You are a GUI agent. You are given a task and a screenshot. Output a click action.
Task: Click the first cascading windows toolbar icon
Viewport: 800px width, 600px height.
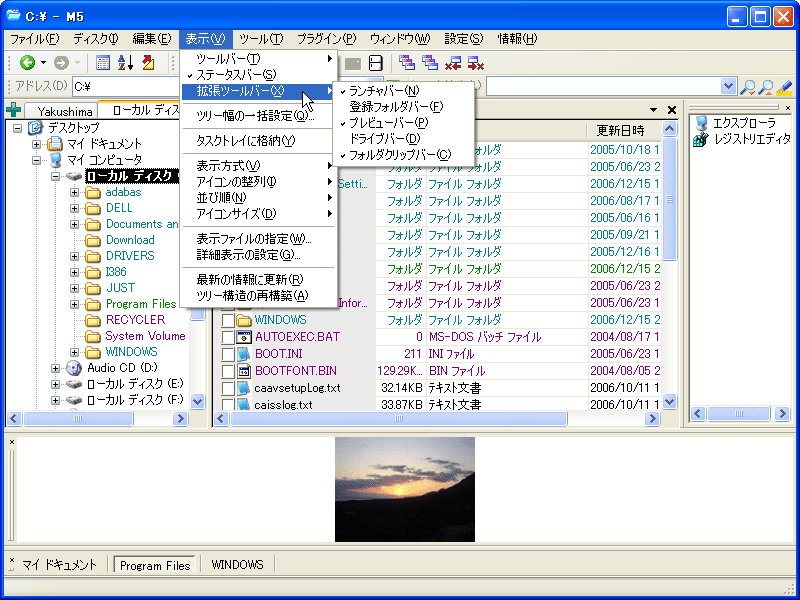(x=407, y=62)
